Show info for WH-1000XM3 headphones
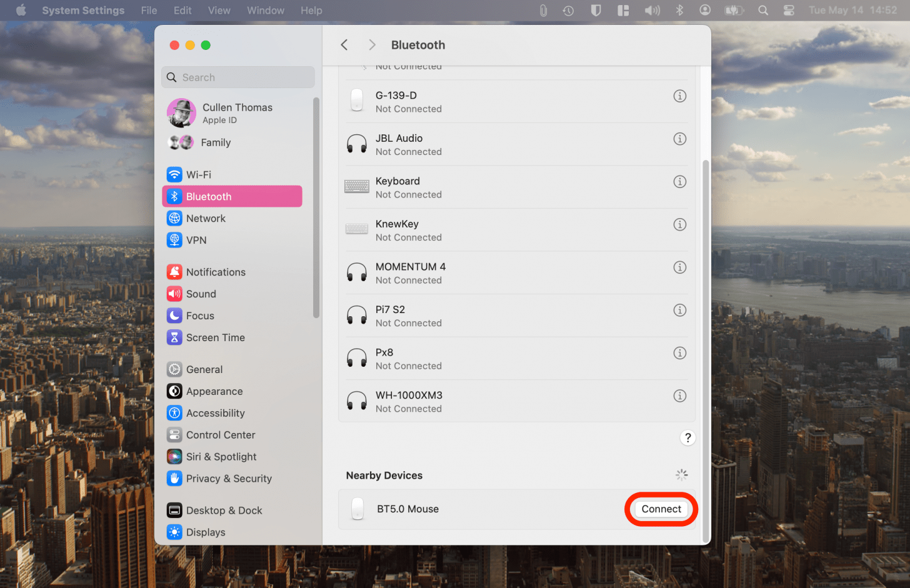This screenshot has width=910, height=588. (679, 396)
